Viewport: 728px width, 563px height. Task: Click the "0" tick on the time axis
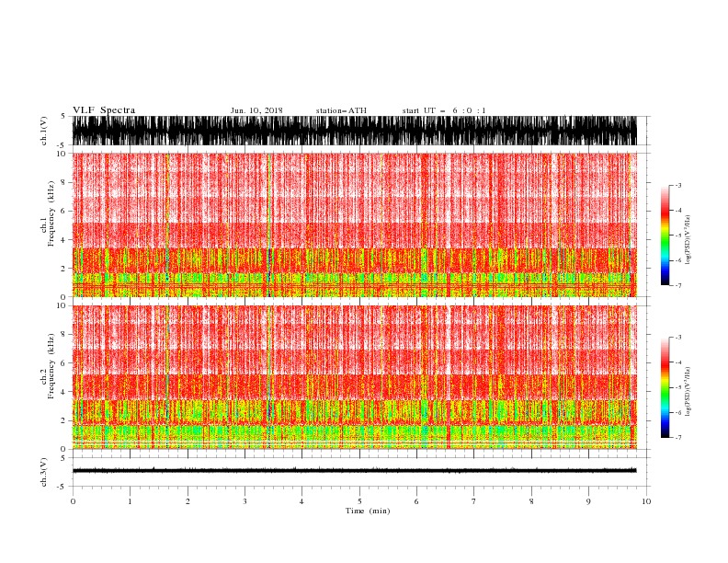[73, 501]
